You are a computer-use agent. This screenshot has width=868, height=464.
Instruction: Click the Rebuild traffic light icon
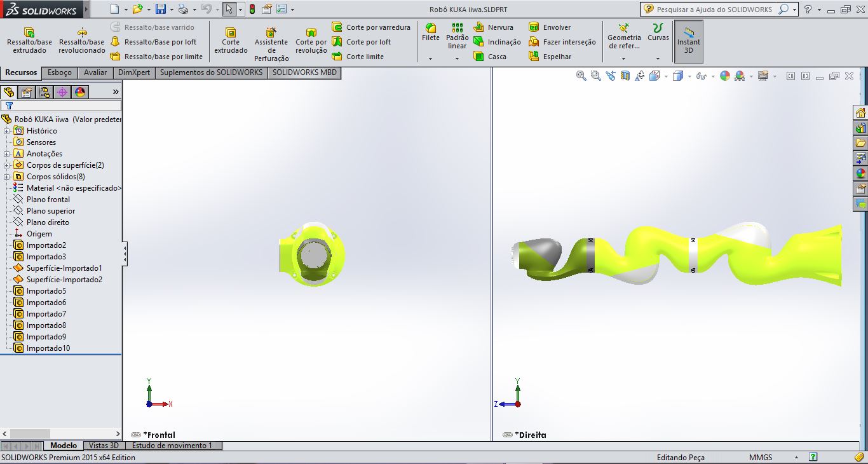tap(252, 10)
